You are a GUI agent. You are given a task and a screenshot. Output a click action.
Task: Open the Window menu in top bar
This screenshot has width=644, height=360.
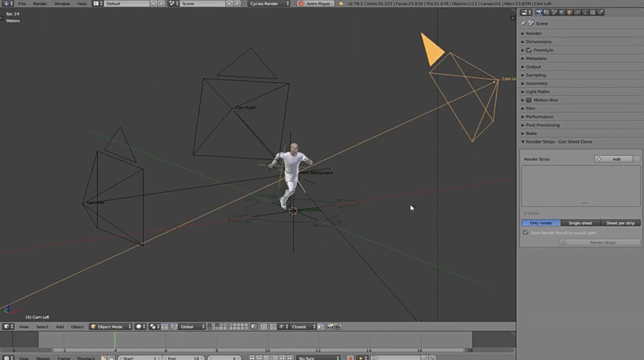tap(62, 4)
